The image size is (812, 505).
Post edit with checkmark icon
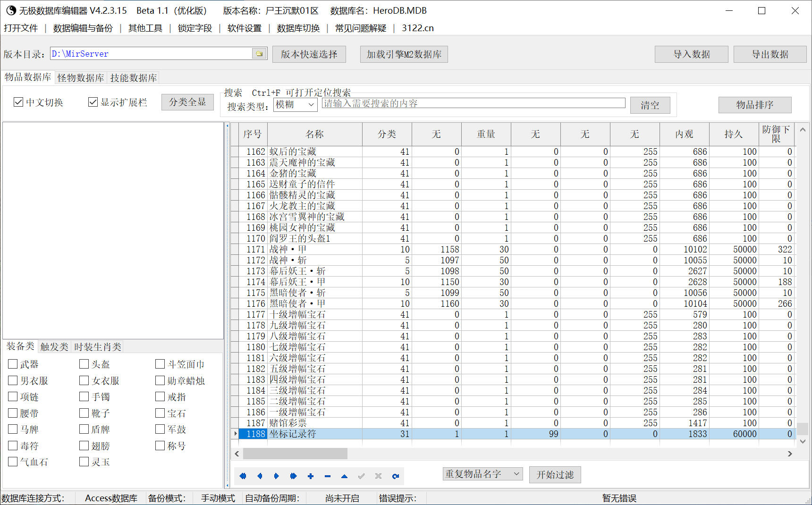point(362,476)
